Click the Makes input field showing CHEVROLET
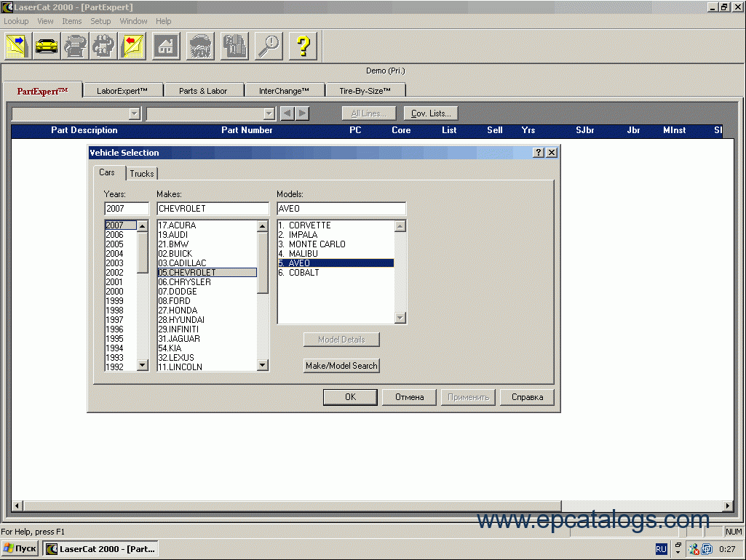The width and height of the screenshot is (746, 560). point(213,209)
